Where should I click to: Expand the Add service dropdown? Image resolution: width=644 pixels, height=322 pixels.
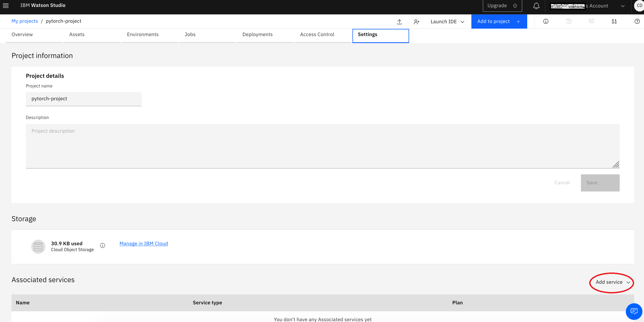[x=612, y=282]
